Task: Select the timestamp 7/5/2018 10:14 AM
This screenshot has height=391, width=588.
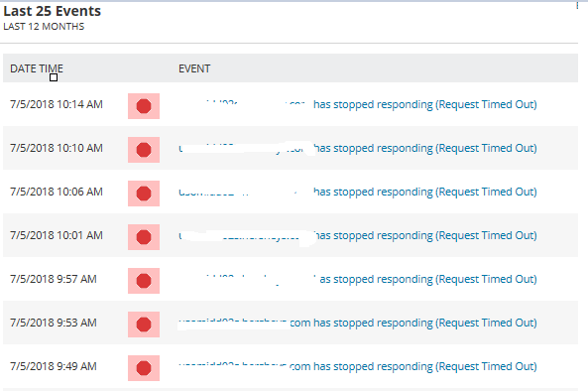Action: click(x=57, y=104)
